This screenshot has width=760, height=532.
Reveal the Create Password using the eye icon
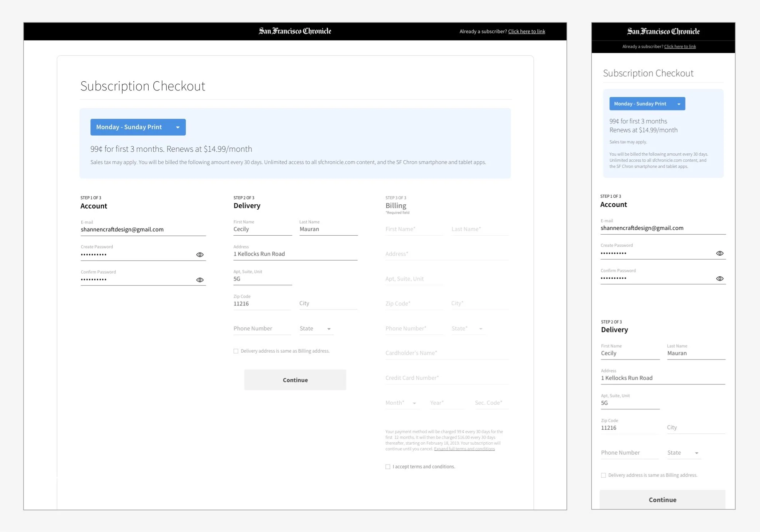(200, 254)
